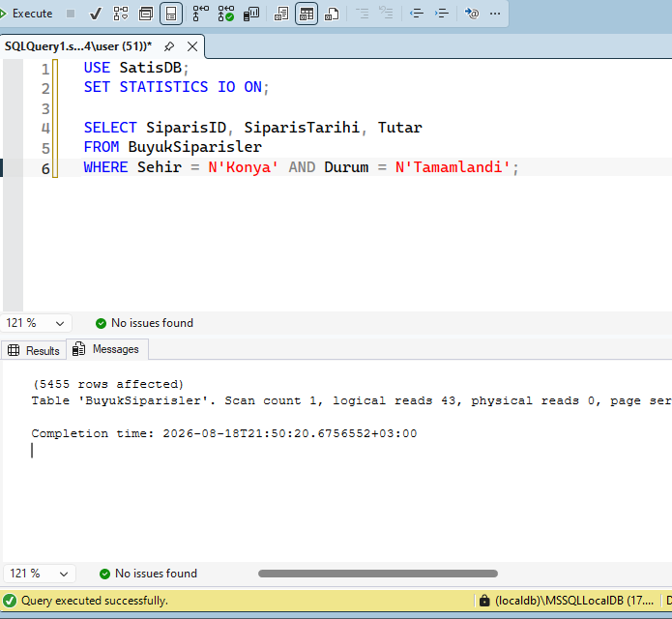Click the horizontal scrollbar thumb in Messages pane
The image size is (672, 619).
(x=378, y=574)
